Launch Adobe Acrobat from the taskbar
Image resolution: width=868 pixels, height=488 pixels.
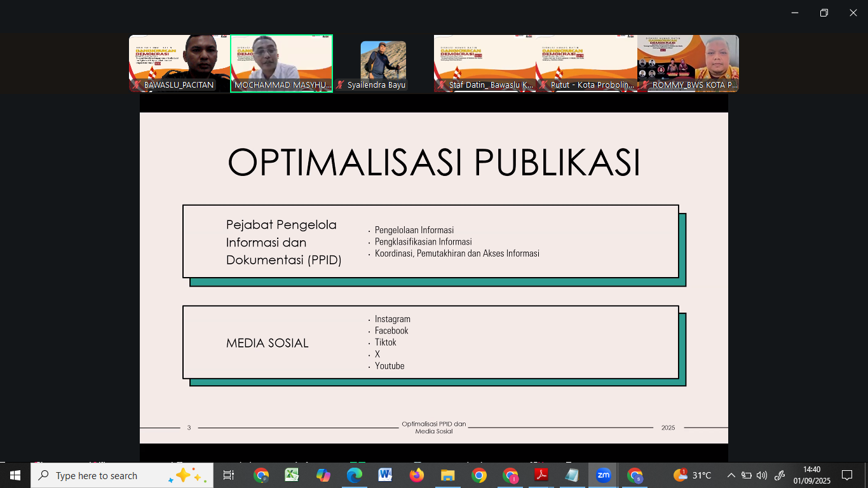(x=541, y=475)
